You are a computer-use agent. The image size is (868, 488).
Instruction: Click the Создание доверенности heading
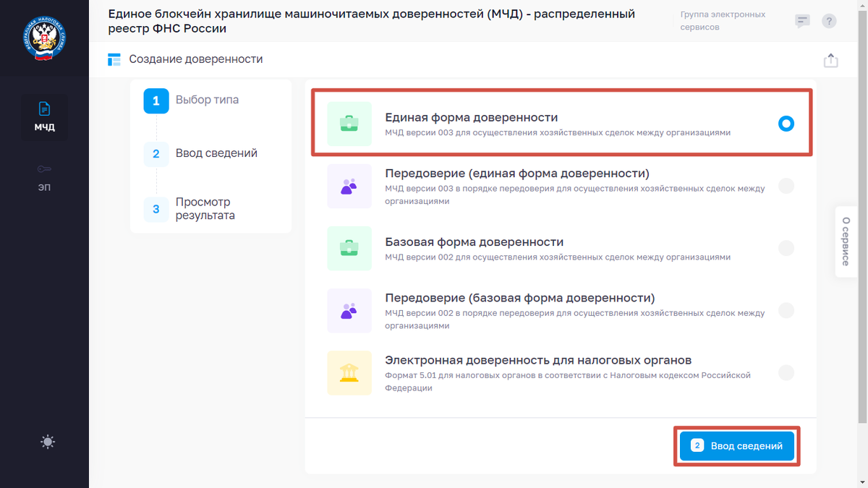coord(196,59)
